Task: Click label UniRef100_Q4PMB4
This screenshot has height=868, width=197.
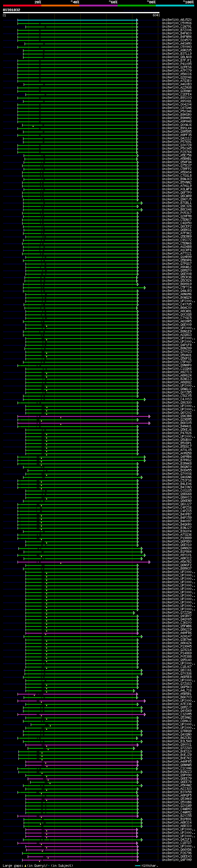Action: coord(177,457)
